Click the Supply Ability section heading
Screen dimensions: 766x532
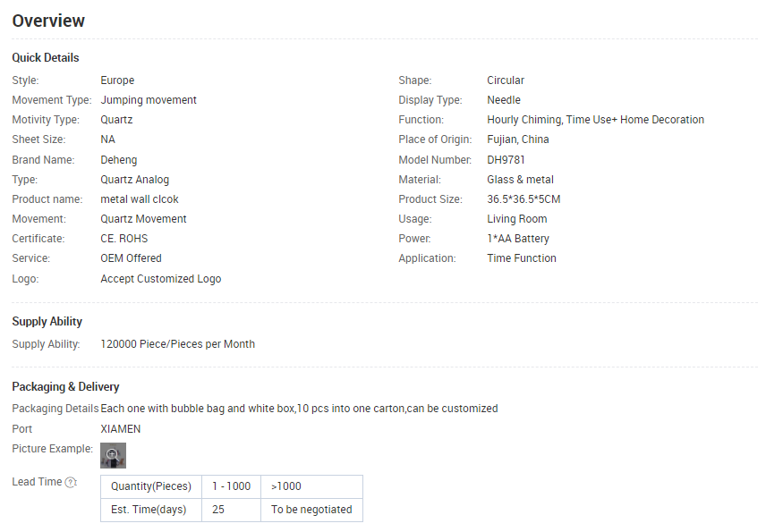tap(47, 322)
